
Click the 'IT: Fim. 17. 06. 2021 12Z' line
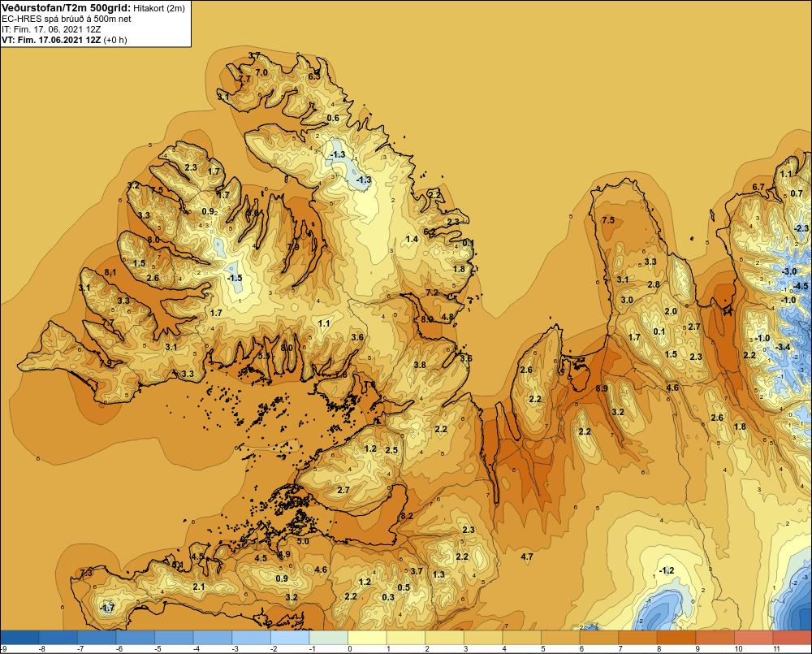tap(51, 29)
